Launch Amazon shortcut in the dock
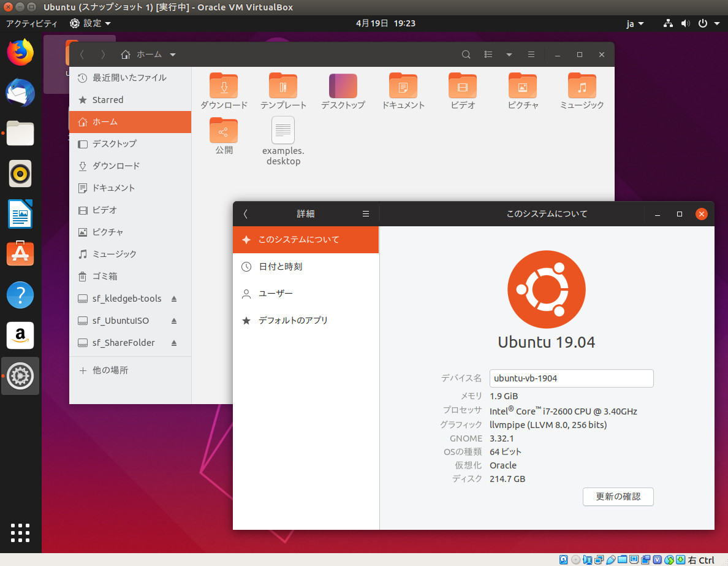This screenshot has height=566, width=728. pos(20,335)
